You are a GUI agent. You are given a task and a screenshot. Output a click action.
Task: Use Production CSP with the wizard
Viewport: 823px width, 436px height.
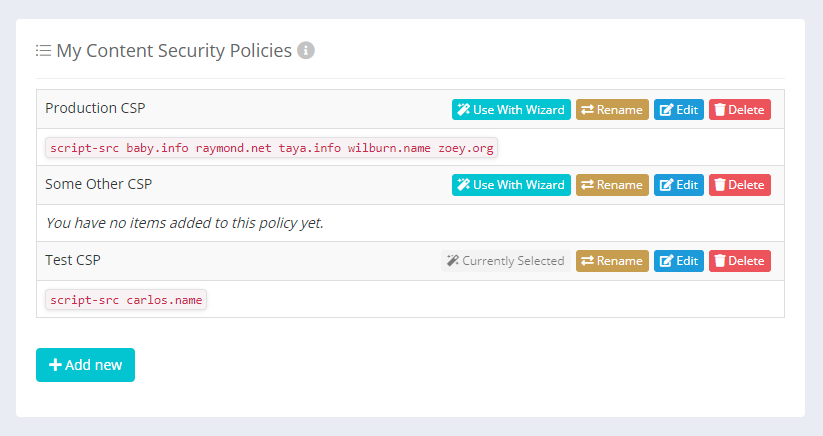[511, 109]
